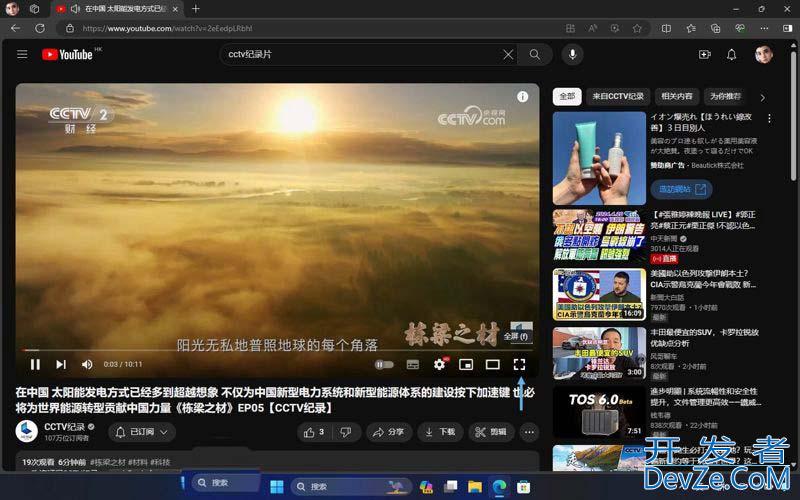Click the taskbar 搜索 search box
Image resolution: width=800 pixels, height=500 pixels.
352,487
